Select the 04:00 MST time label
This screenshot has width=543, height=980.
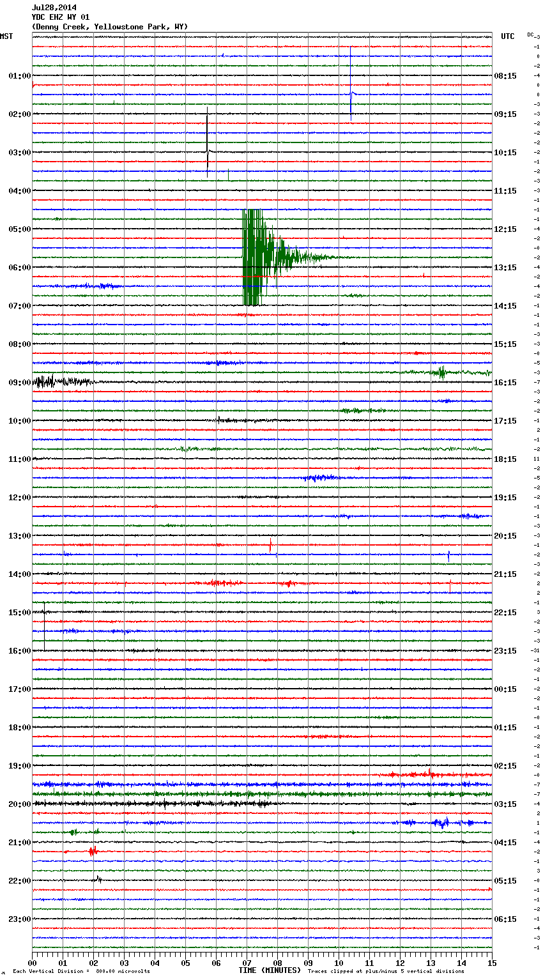(20, 191)
